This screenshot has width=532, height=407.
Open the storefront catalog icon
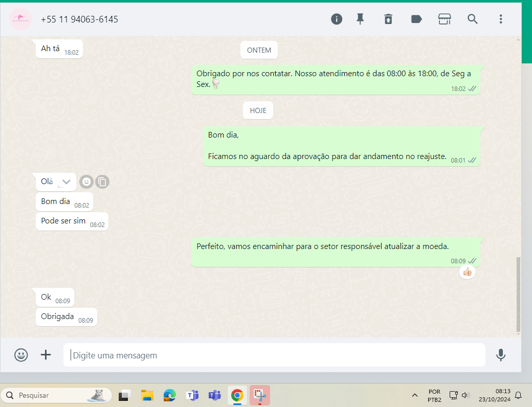pyautogui.click(x=445, y=19)
